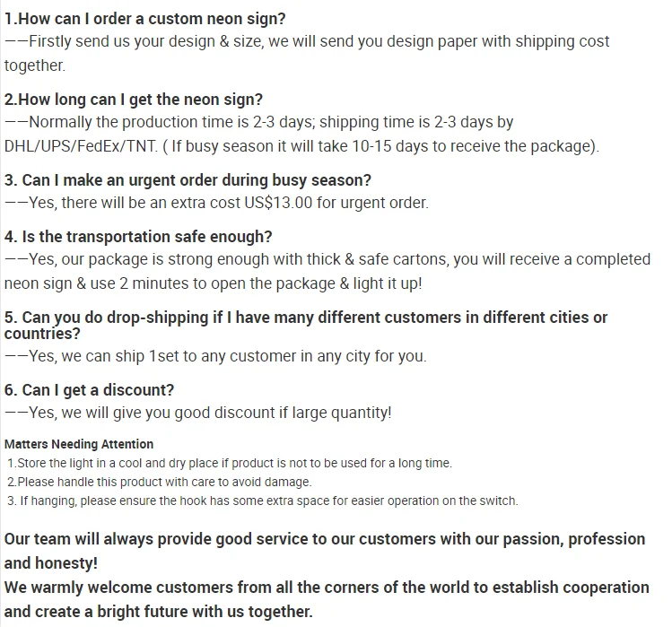Click the 'Firstly send us your design' answer

click(x=307, y=54)
